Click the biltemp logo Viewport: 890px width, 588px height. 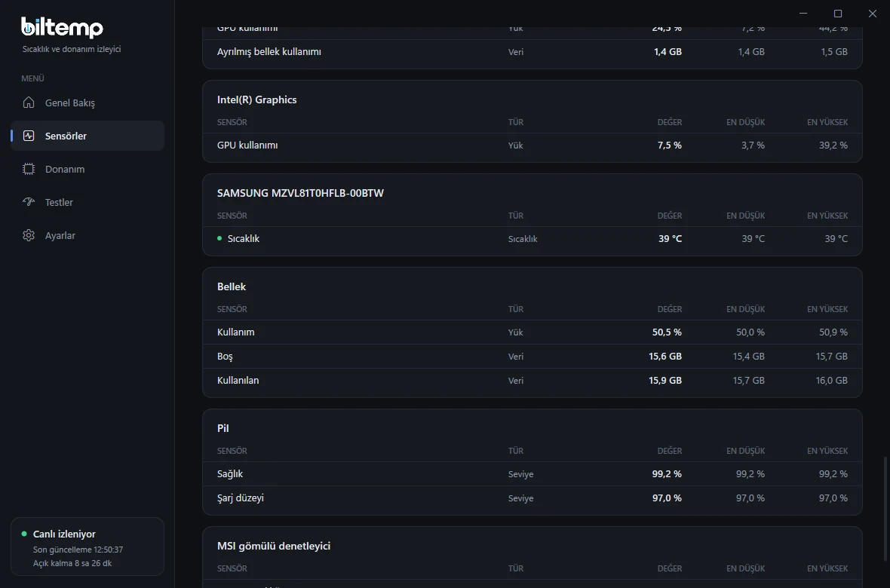pyautogui.click(x=62, y=27)
